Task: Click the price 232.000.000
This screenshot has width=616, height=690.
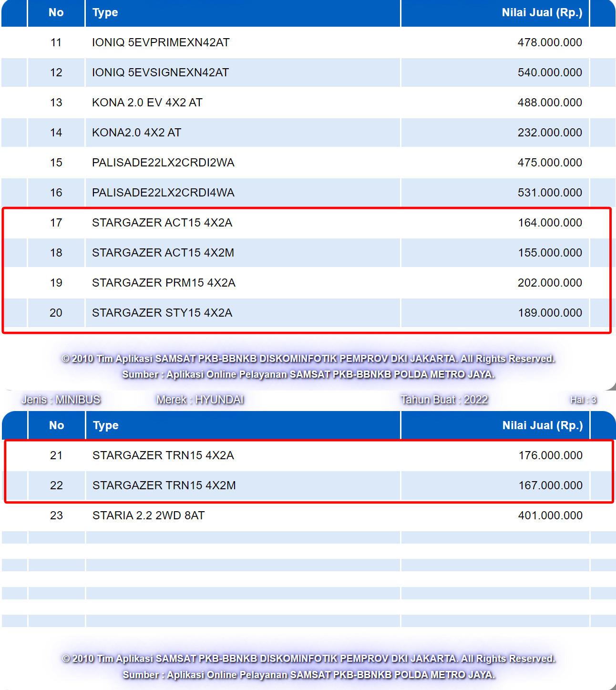Action: [x=550, y=133]
